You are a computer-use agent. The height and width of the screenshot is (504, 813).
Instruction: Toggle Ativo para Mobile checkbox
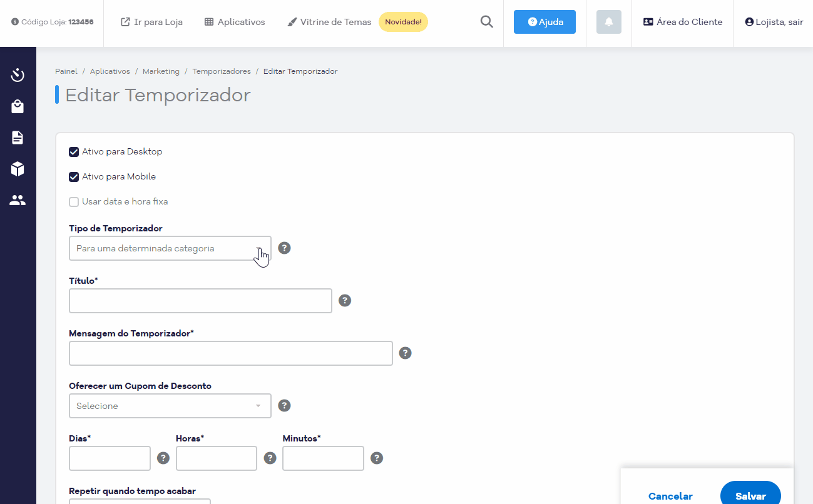pyautogui.click(x=74, y=177)
